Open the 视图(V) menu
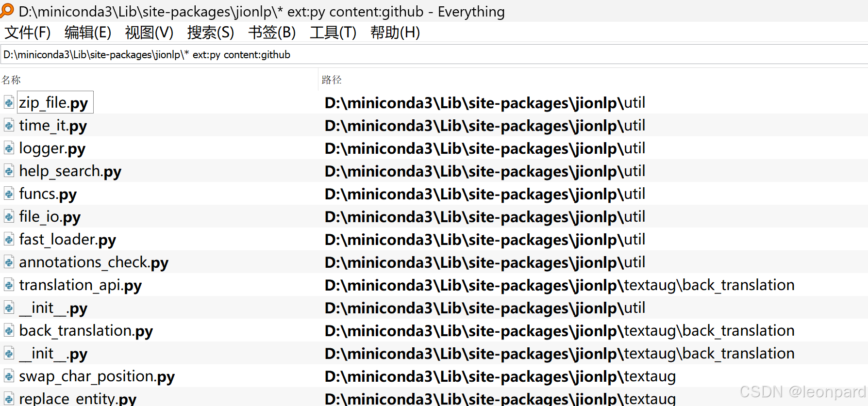The width and height of the screenshot is (868, 406). (x=149, y=32)
